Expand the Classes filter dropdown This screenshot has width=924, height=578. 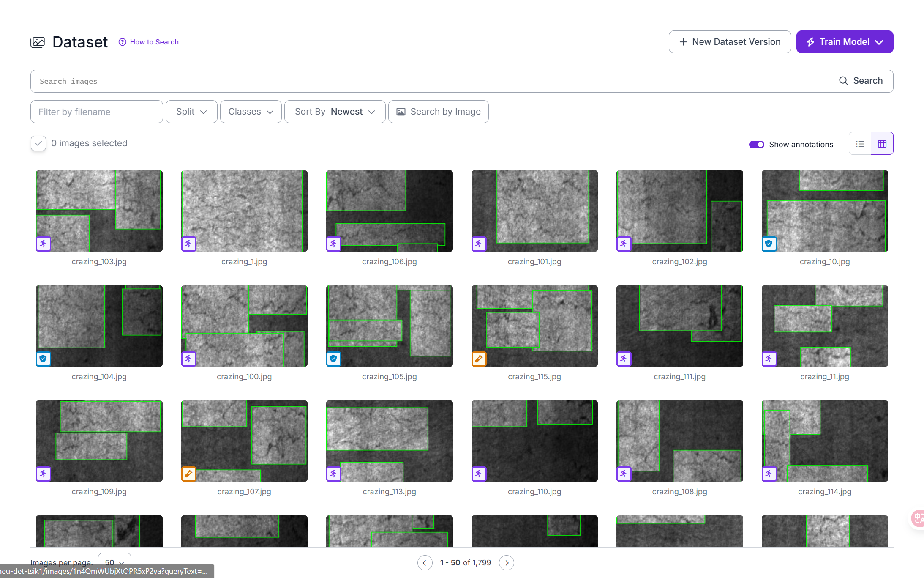coord(251,112)
